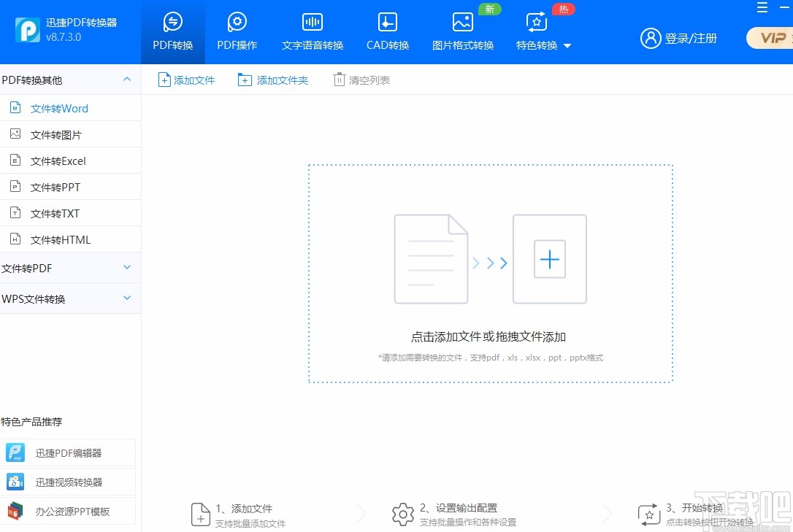Image resolution: width=793 pixels, height=532 pixels.
Task: Open the 特色转换 feature icon
Action: pos(536,22)
